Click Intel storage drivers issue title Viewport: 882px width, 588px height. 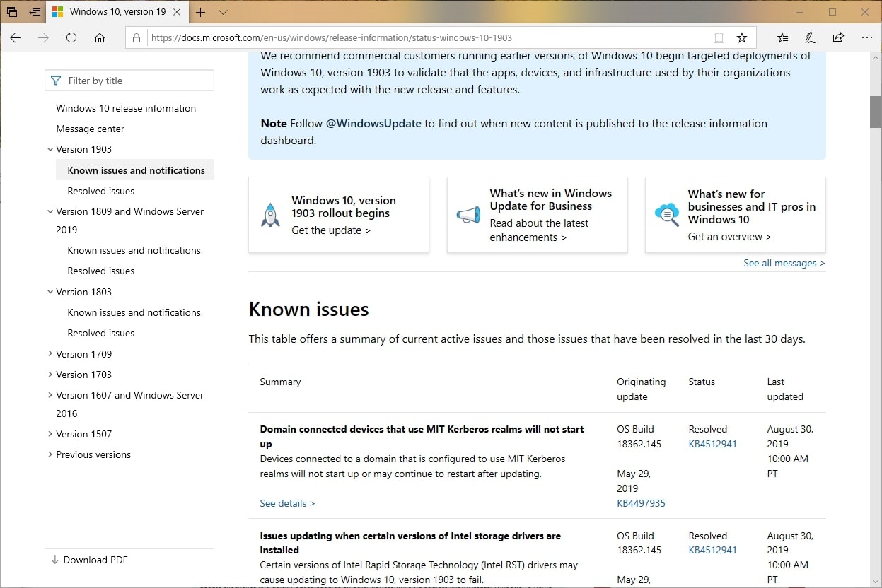(410, 543)
